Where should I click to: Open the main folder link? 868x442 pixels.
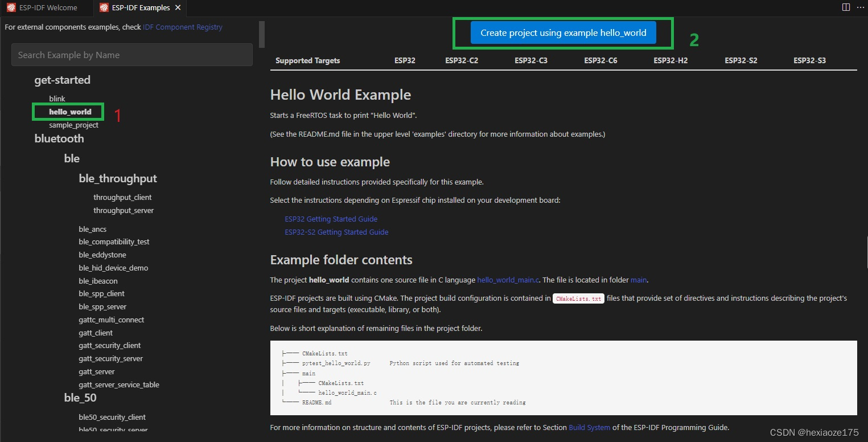click(x=639, y=280)
